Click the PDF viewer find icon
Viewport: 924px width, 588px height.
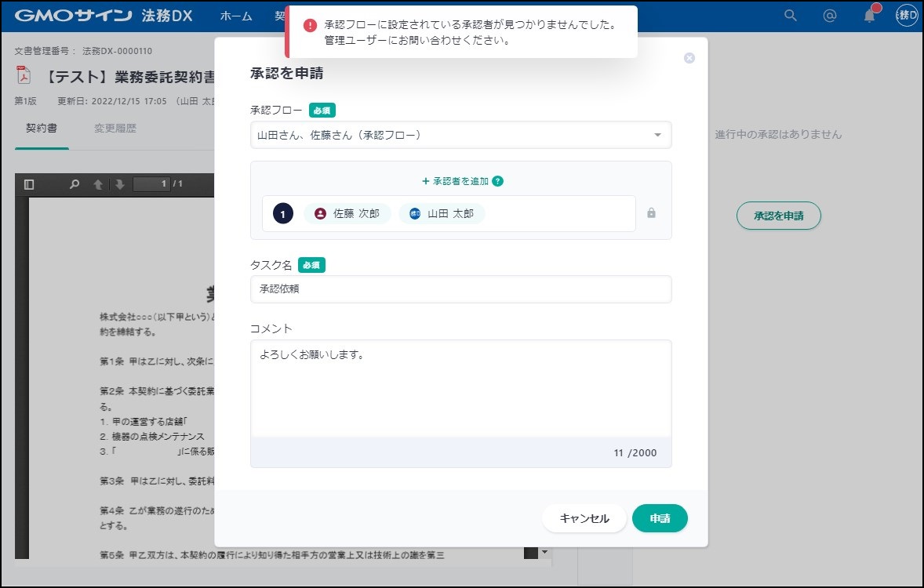point(75,184)
